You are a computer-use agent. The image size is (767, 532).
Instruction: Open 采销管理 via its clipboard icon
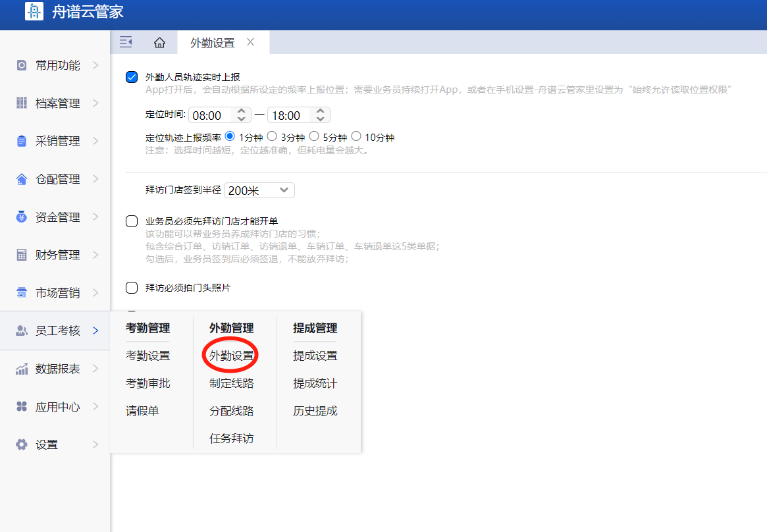pyautogui.click(x=22, y=141)
